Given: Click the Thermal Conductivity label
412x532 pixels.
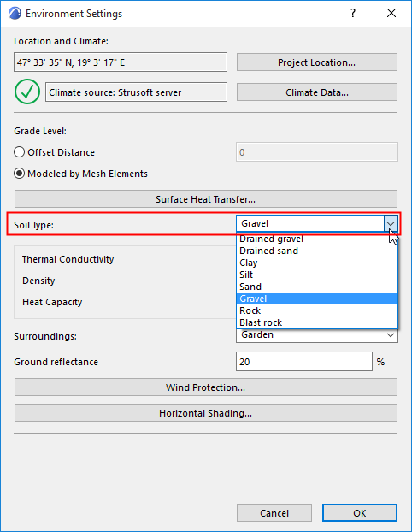Looking at the screenshot, I should pos(68,259).
